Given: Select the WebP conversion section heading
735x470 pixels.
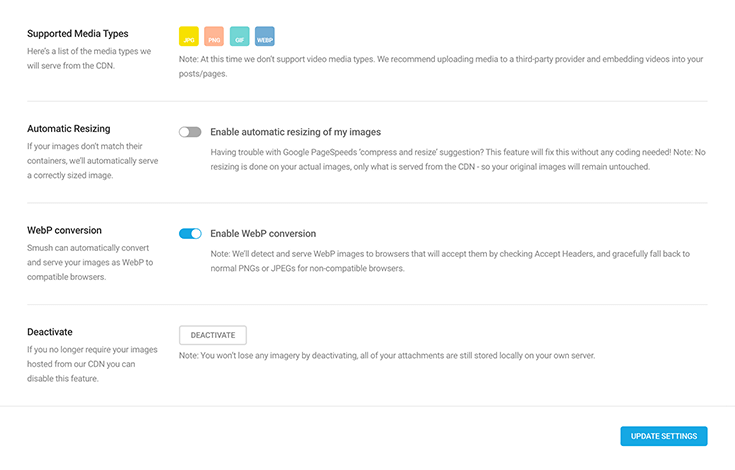Looking at the screenshot, I should tap(64, 230).
